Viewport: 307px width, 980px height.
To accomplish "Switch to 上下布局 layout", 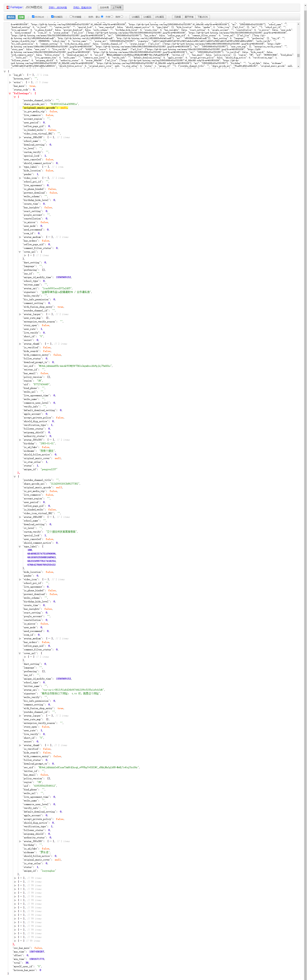I will [117, 7].
